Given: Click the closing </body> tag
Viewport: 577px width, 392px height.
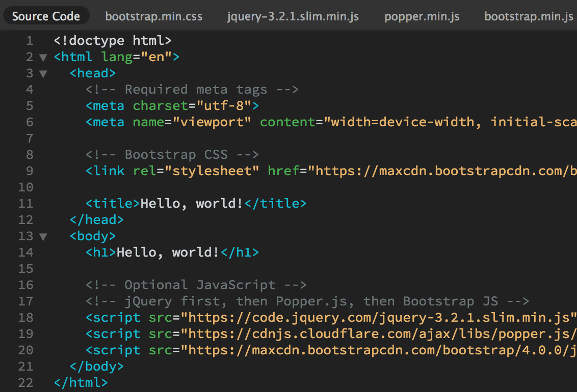Looking at the screenshot, I should click(x=97, y=366).
